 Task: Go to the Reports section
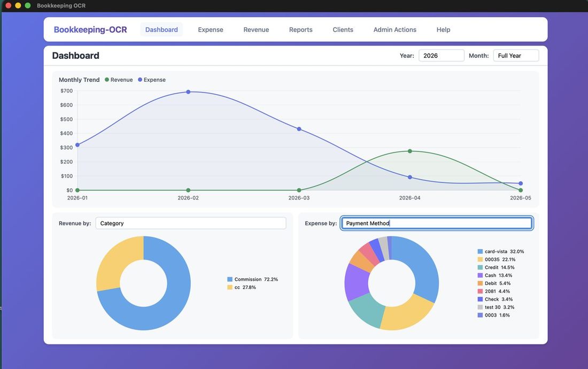pyautogui.click(x=300, y=29)
